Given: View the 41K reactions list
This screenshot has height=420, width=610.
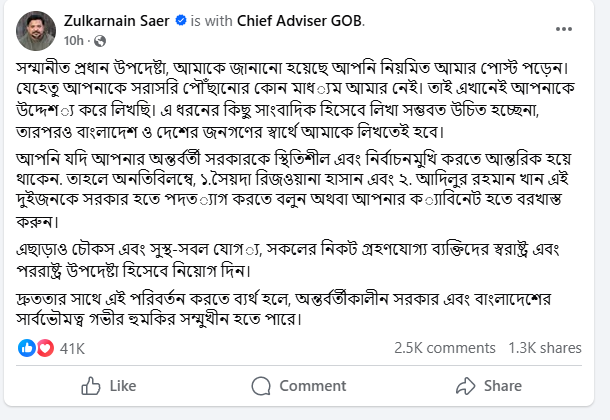Looking at the screenshot, I should coord(72,348).
